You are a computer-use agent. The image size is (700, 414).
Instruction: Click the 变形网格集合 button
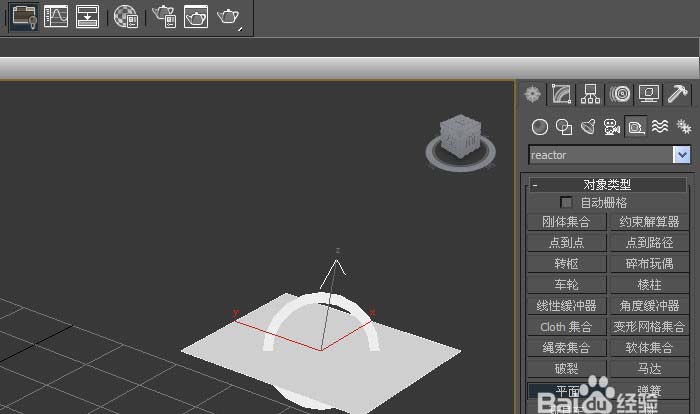tap(650, 327)
